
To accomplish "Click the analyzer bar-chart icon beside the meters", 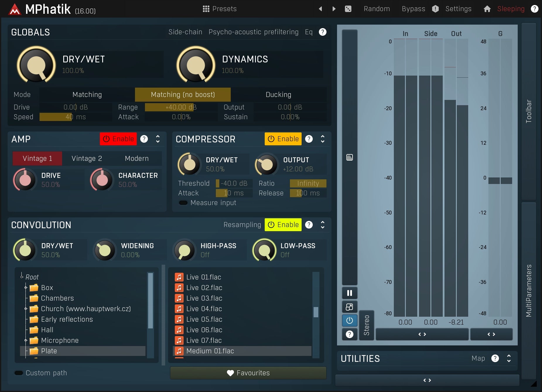I will coord(350,157).
